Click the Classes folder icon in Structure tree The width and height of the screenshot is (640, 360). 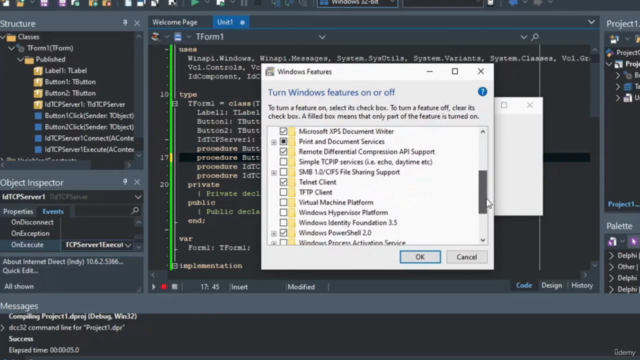[x=11, y=37]
